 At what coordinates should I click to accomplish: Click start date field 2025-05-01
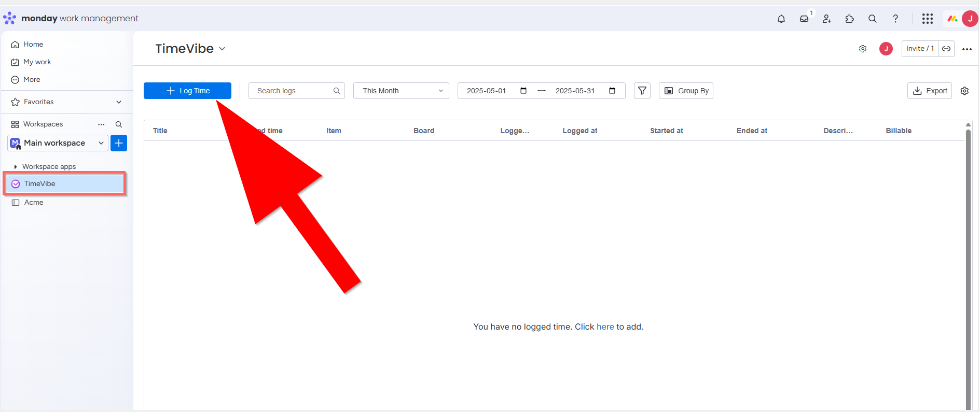click(486, 91)
